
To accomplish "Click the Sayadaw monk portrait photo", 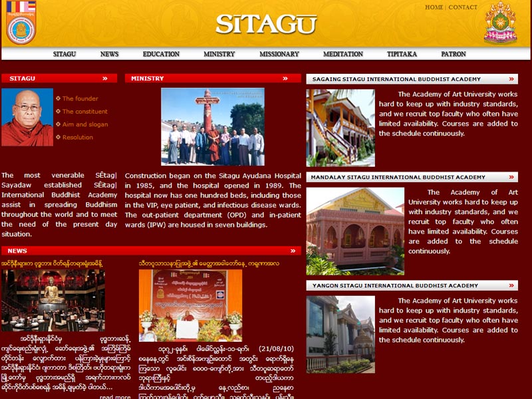I will click(27, 118).
